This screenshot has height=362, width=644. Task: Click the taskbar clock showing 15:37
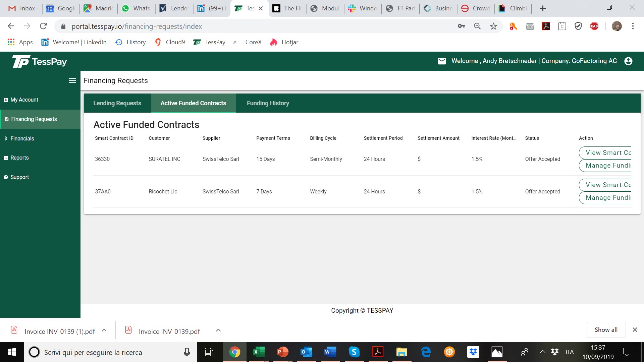click(598, 352)
